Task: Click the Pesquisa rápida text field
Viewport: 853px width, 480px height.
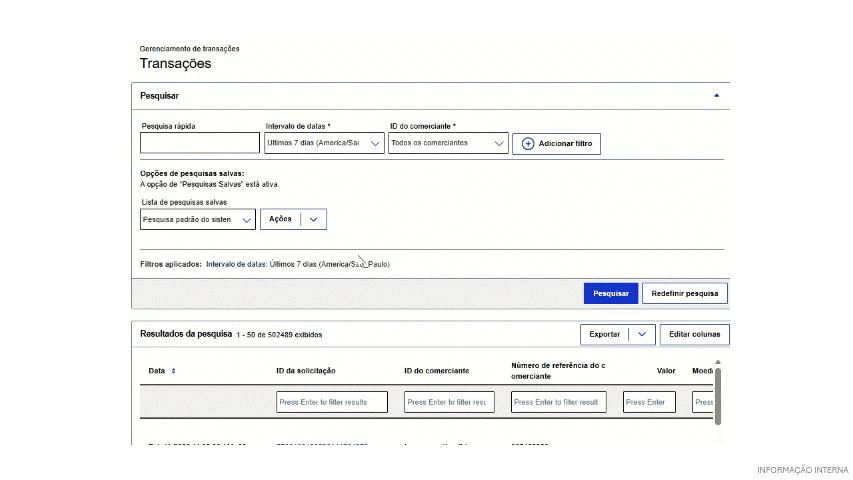Action: pyautogui.click(x=200, y=143)
